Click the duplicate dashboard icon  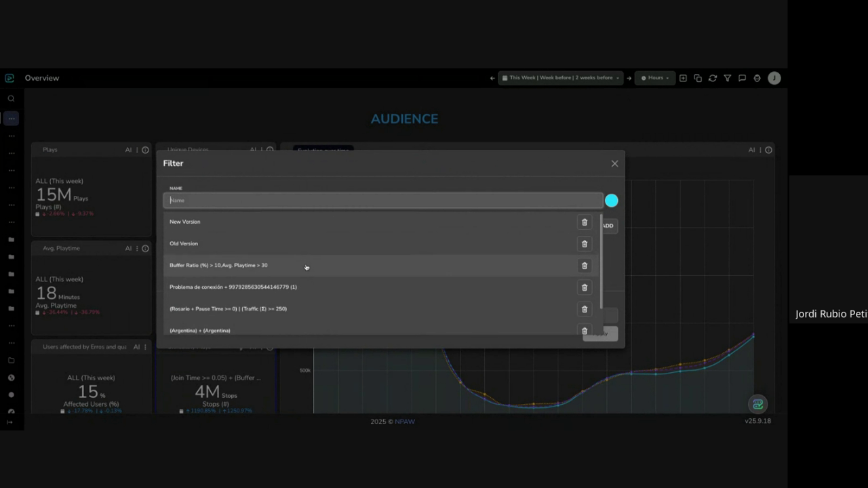point(698,78)
